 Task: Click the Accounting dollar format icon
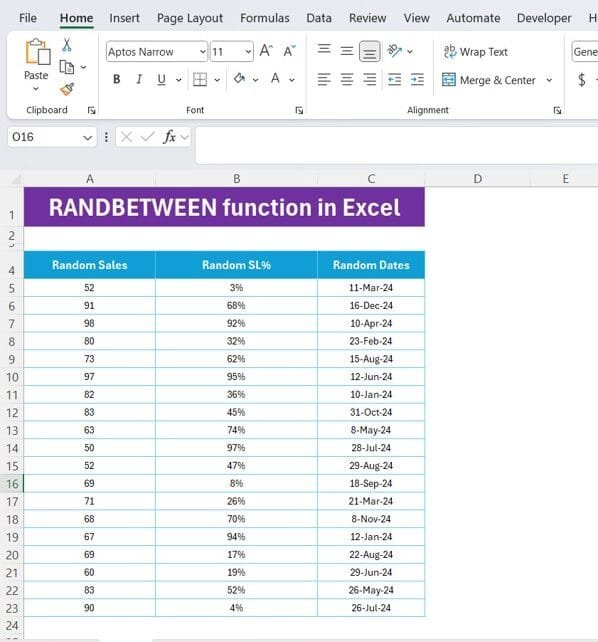(582, 79)
